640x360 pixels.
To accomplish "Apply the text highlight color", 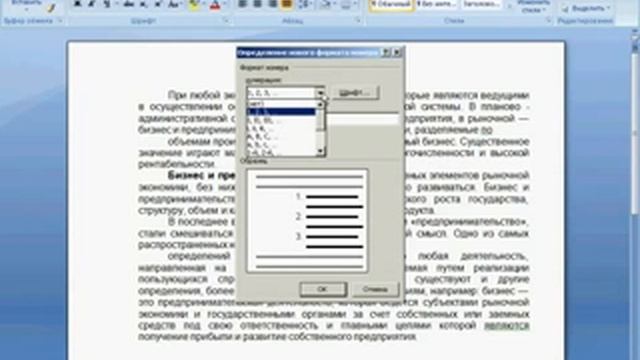I will click(195, 4).
